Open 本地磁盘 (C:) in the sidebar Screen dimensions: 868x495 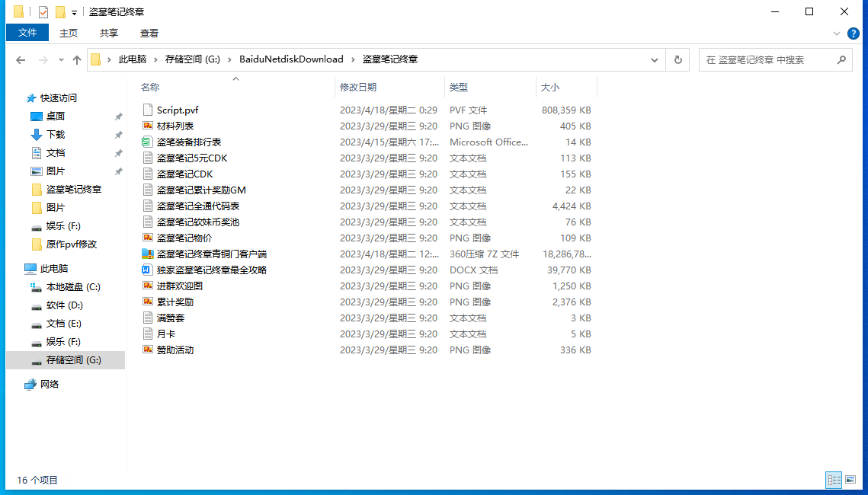coord(73,287)
